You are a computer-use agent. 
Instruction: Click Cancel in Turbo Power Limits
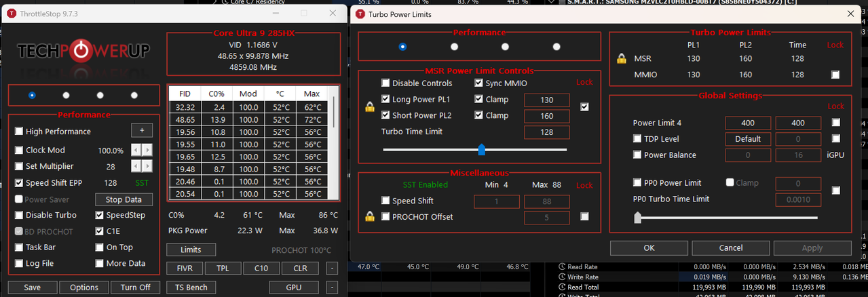(730, 248)
